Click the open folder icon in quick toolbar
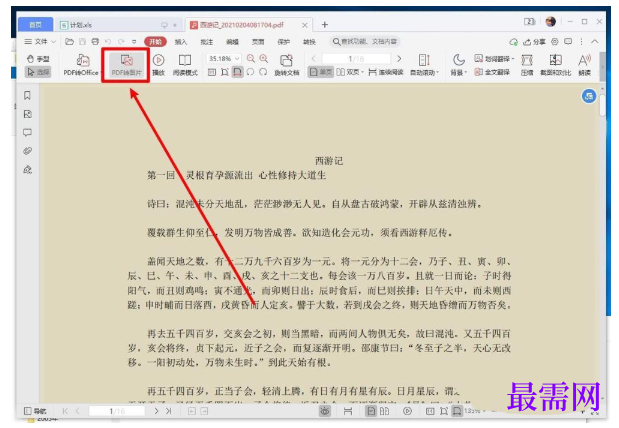Viewport: 619px width, 428px height. click(69, 41)
